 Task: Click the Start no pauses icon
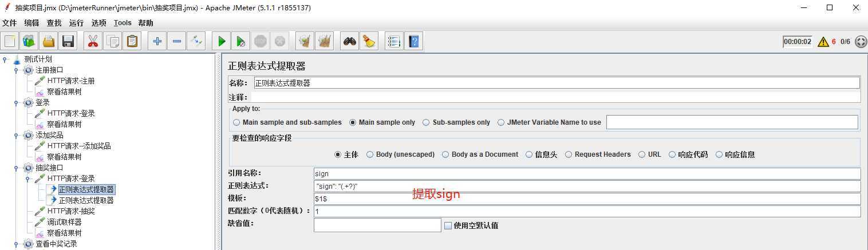(241, 41)
